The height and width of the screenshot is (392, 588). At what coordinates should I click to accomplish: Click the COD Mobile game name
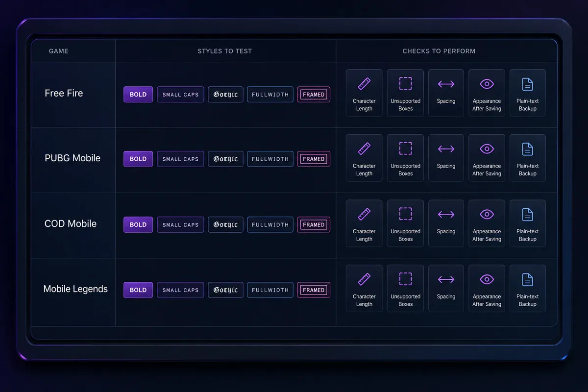click(71, 223)
